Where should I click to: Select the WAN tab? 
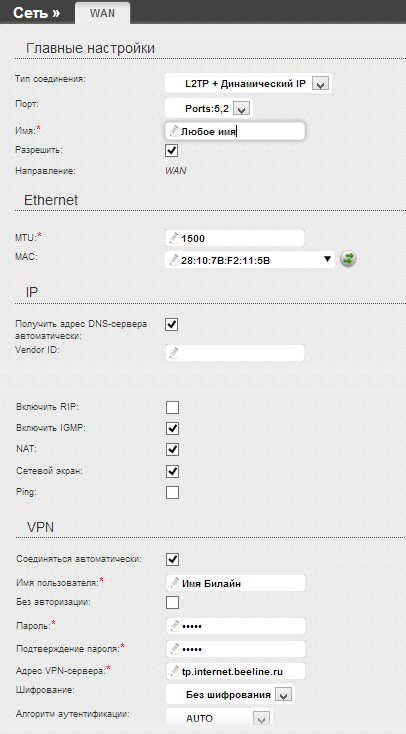pos(103,13)
